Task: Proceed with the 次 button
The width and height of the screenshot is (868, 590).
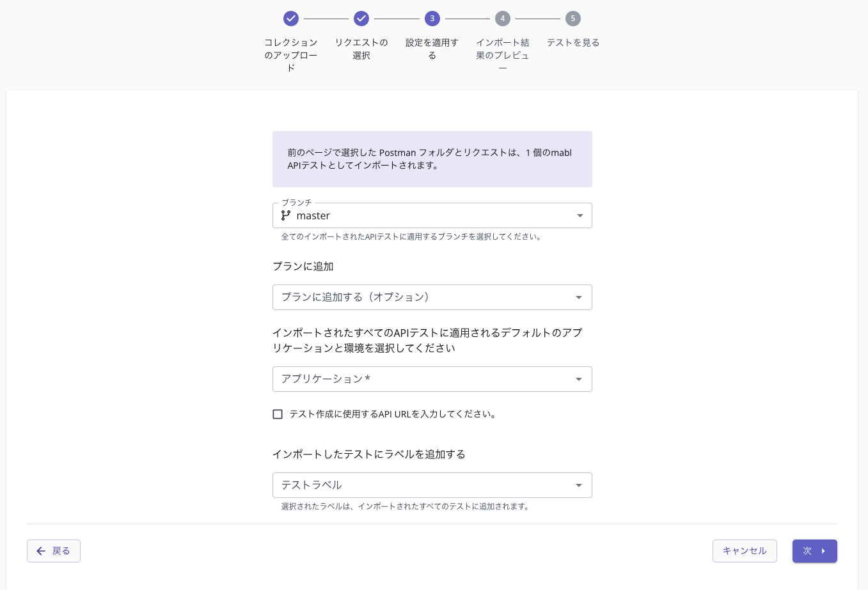Action: 815,551
